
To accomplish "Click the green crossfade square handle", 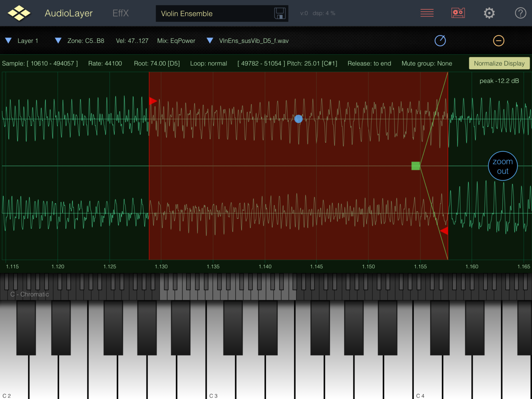I will click(x=416, y=166).
